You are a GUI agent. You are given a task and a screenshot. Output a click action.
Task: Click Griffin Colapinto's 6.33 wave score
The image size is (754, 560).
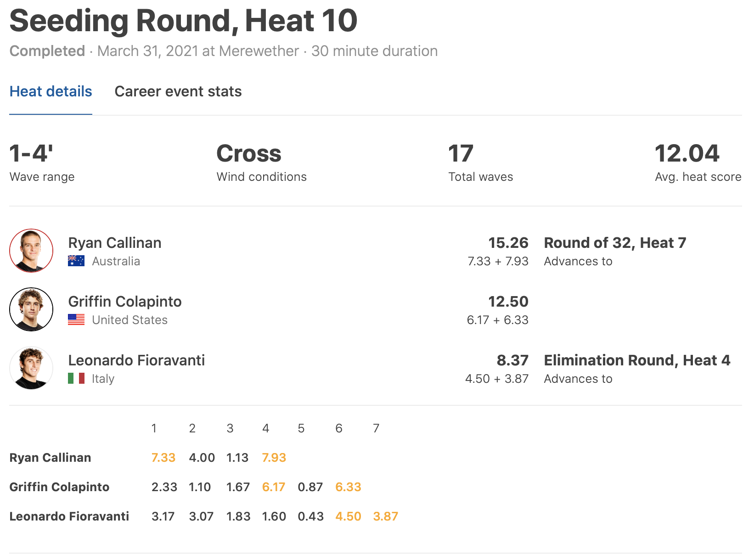[348, 487]
